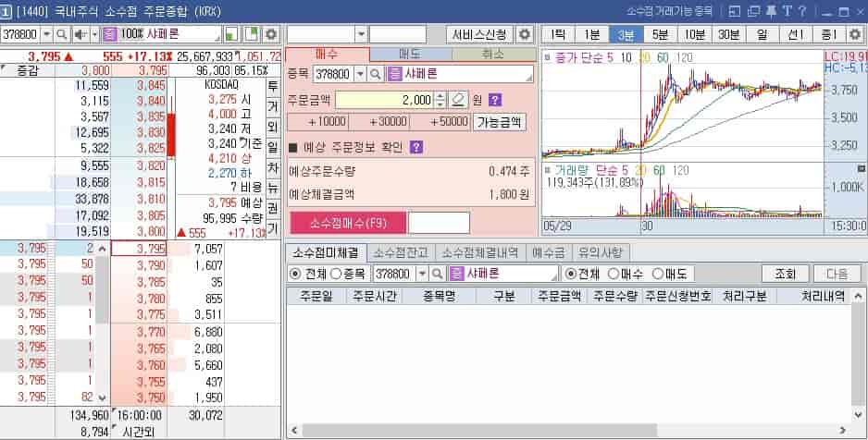Click the eraser icon beside order amount
The height and width of the screenshot is (440, 868).
pyautogui.click(x=457, y=100)
